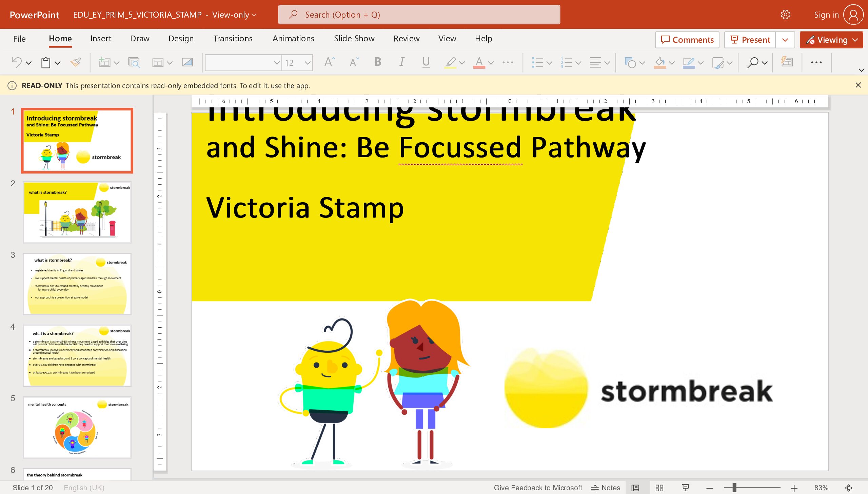Viewport: 868px width, 494px height.
Task: Click the Search (Option + Q) box
Action: point(419,15)
